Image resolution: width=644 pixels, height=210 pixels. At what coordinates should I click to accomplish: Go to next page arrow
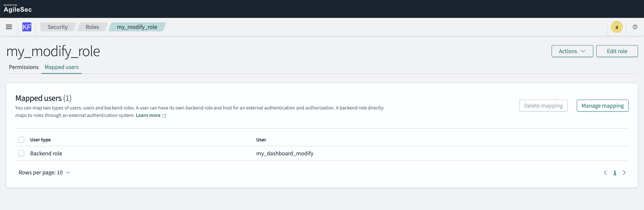[624, 173]
